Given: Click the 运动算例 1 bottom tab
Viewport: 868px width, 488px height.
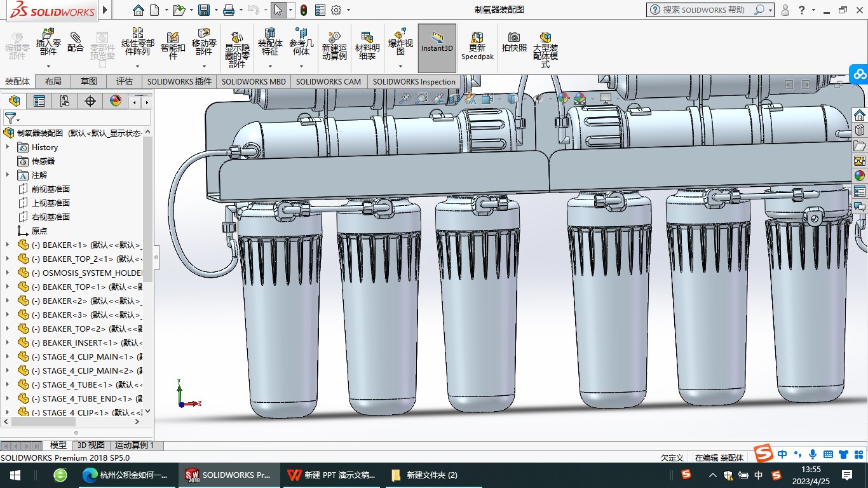Looking at the screenshot, I should click(133, 445).
